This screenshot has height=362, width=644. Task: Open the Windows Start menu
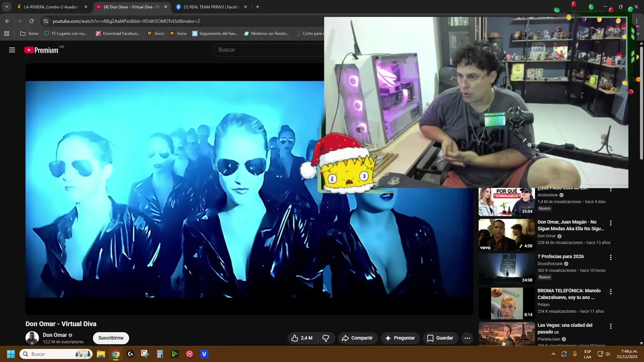[11, 354]
